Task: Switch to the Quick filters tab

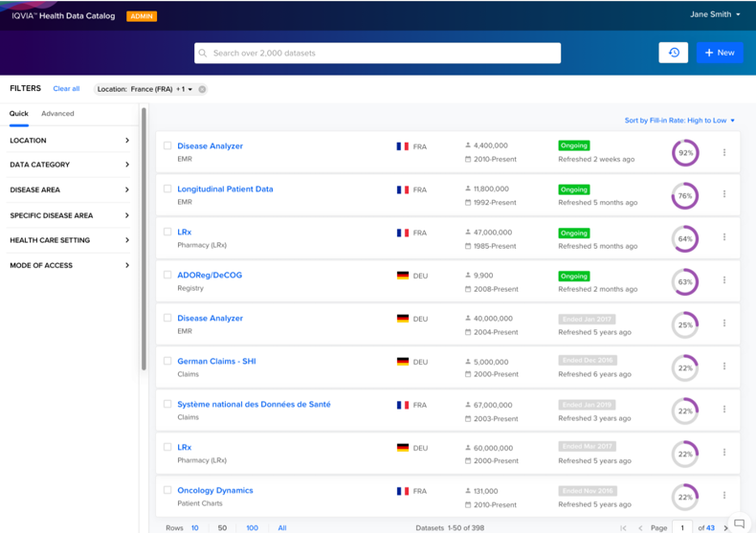Action: point(19,114)
